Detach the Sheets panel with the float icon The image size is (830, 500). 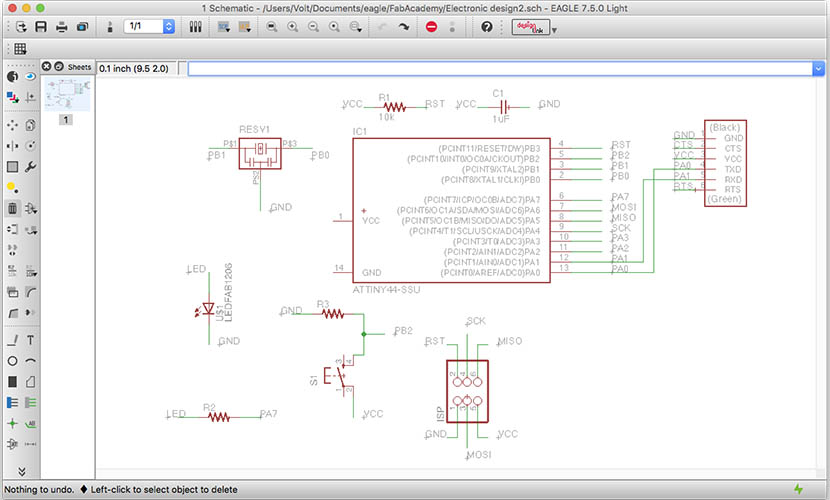(x=59, y=67)
